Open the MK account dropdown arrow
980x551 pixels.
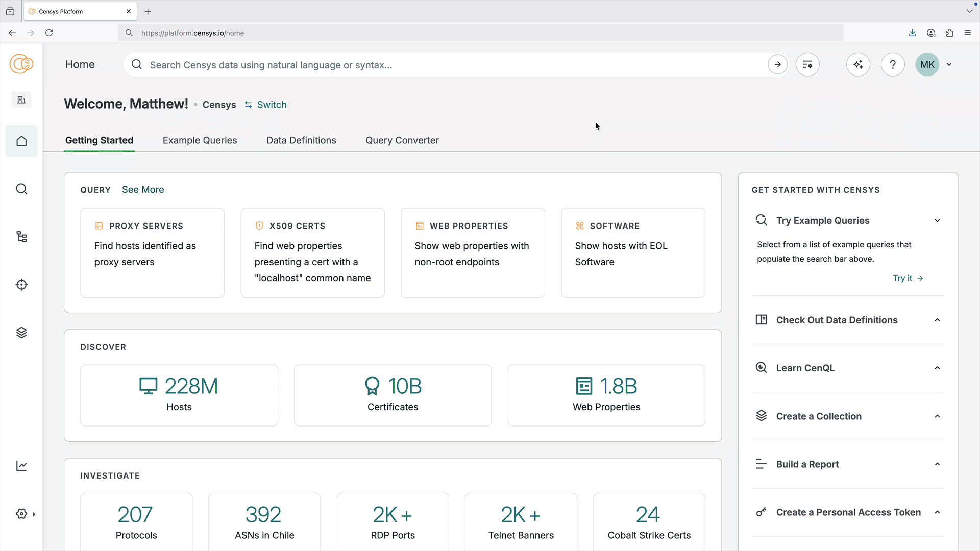(x=949, y=65)
